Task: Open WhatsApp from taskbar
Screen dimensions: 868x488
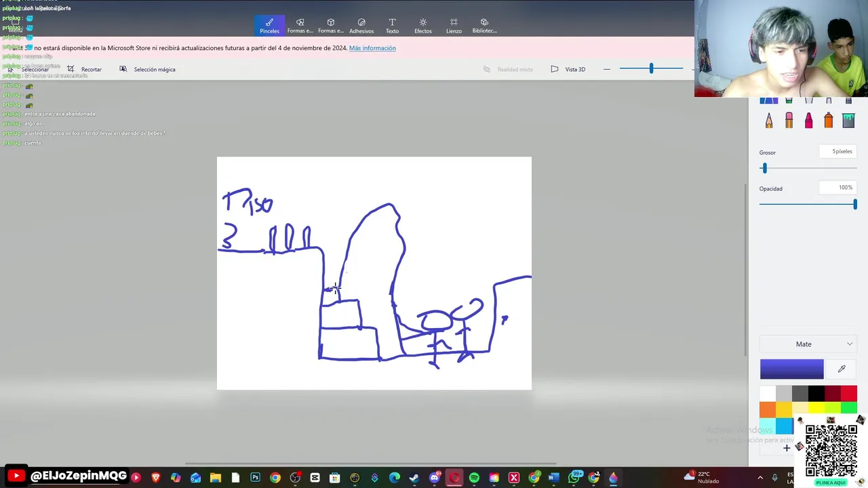Action: [x=574, y=478]
